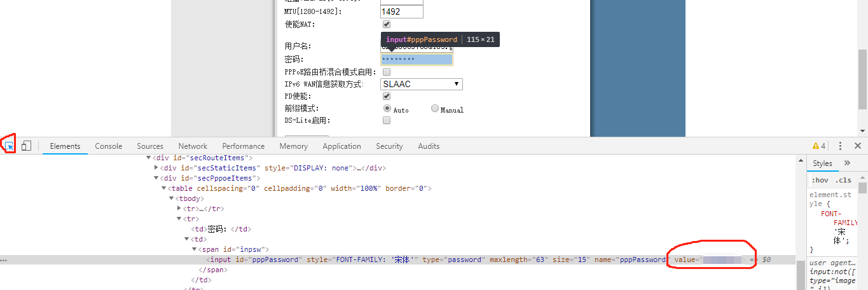Click the .cls classes button
The height and width of the screenshot is (290, 868).
[843, 180]
